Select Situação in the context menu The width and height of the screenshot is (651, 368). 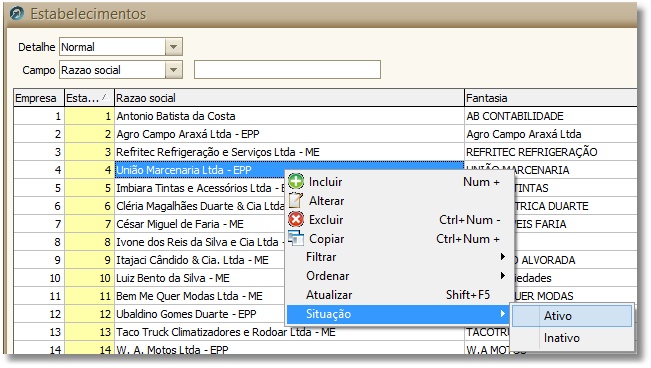(x=397, y=314)
